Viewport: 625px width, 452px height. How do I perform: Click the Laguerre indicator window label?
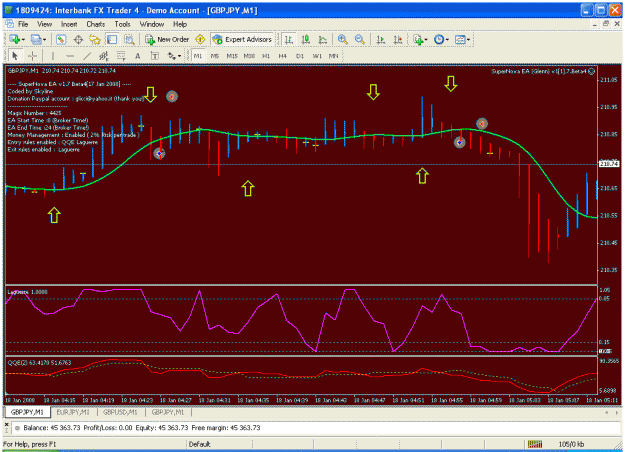tap(28, 292)
